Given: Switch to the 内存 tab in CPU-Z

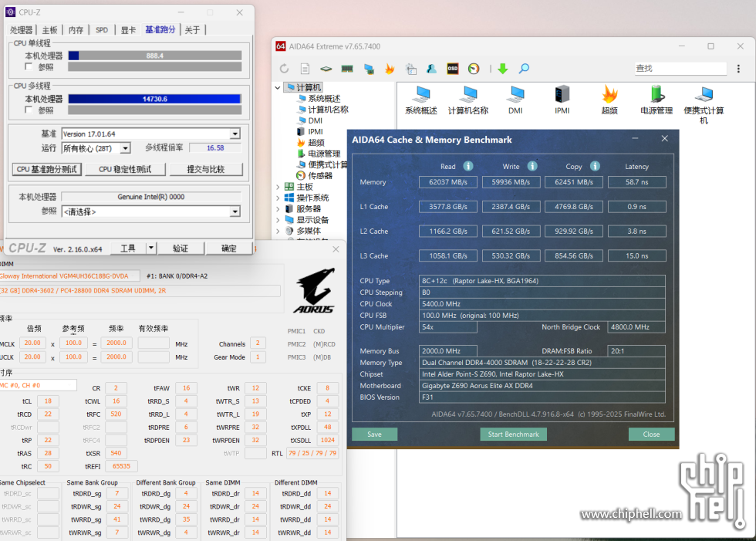Looking at the screenshot, I should click(x=76, y=30).
